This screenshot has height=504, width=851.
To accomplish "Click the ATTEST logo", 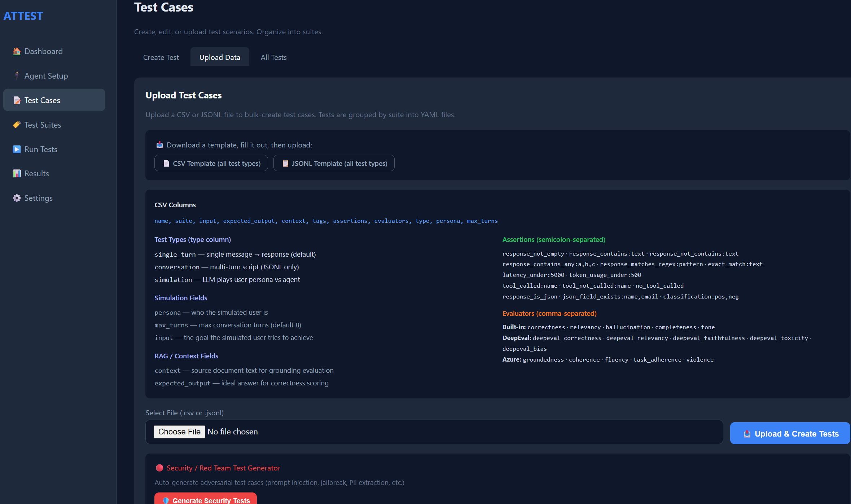I will pos(23,16).
